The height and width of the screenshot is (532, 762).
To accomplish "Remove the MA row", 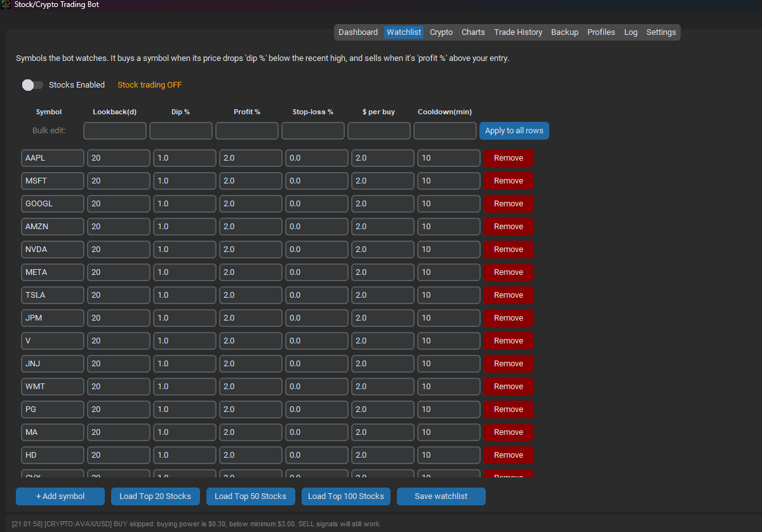I will click(x=509, y=432).
